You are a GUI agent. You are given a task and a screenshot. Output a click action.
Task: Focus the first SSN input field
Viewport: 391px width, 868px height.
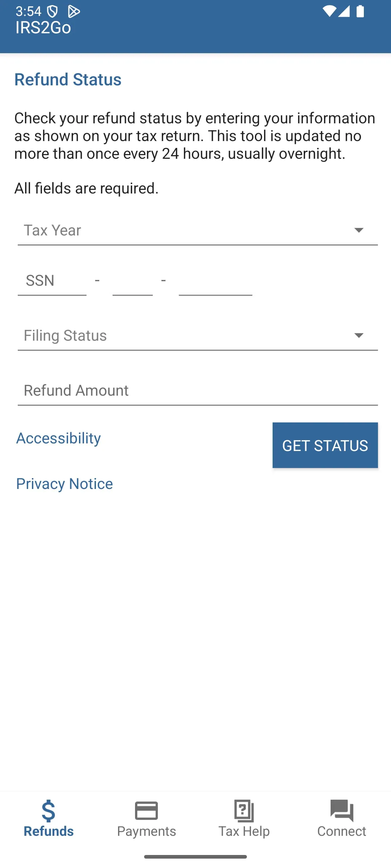[x=52, y=281]
